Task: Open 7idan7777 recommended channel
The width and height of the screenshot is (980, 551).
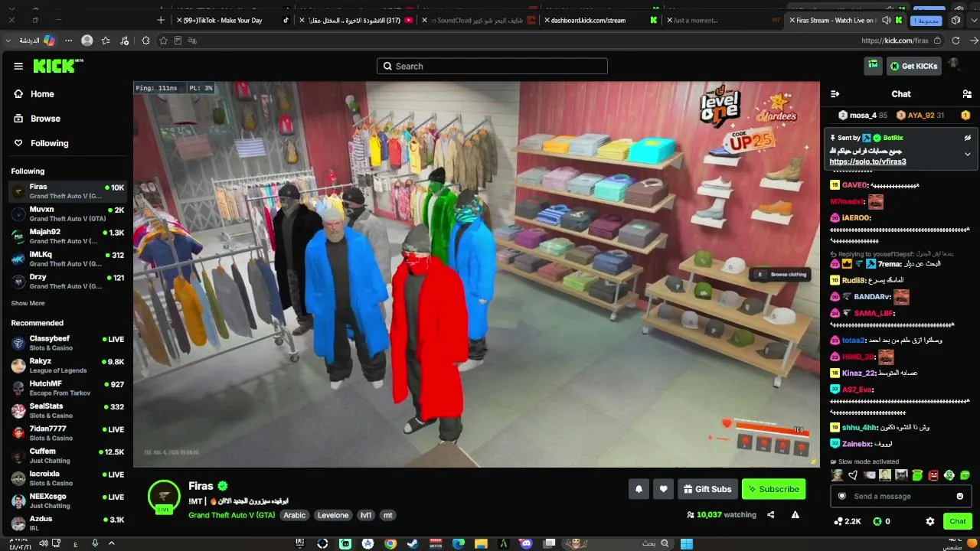Action: [x=67, y=433]
